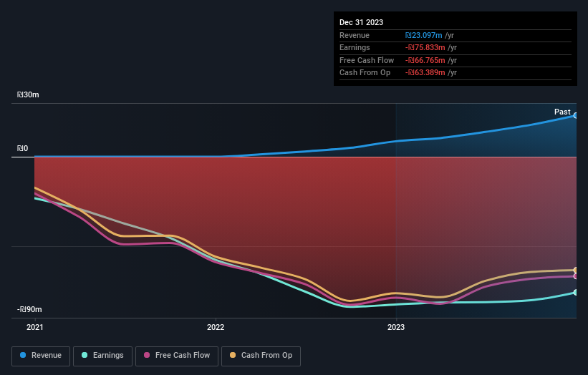The image size is (588, 375).
Task: Click the orange Cash From Op endpoint marker
Action: point(576,270)
